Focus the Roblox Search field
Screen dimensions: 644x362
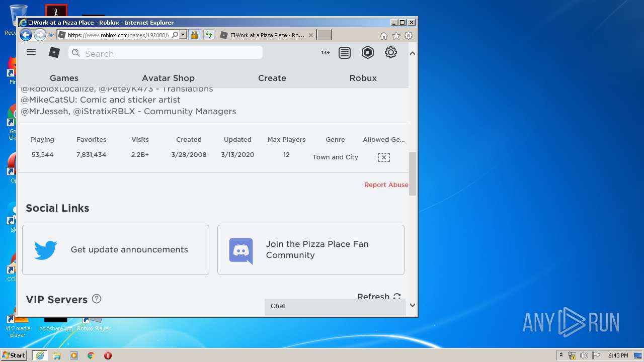tap(166, 53)
